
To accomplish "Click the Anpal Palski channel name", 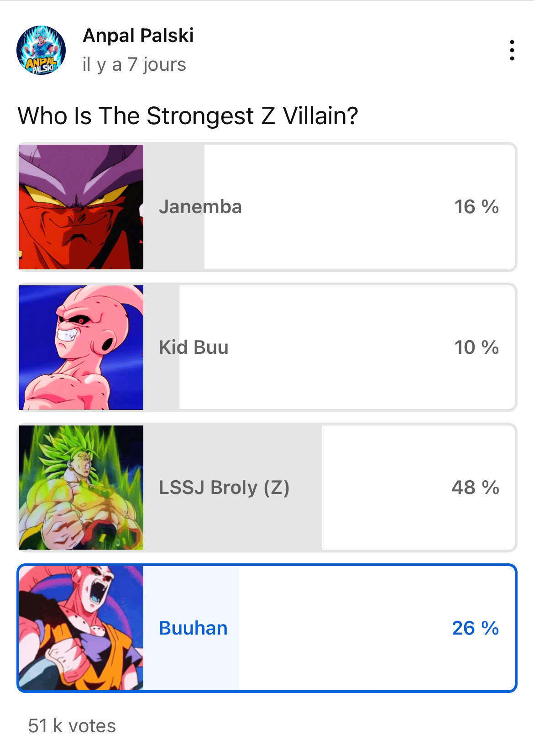I will coord(138,36).
